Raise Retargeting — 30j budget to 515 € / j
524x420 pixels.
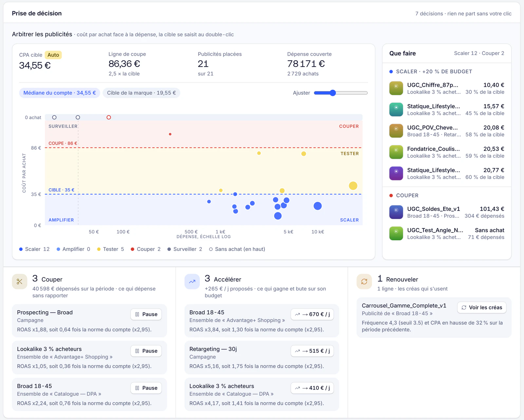pos(312,351)
